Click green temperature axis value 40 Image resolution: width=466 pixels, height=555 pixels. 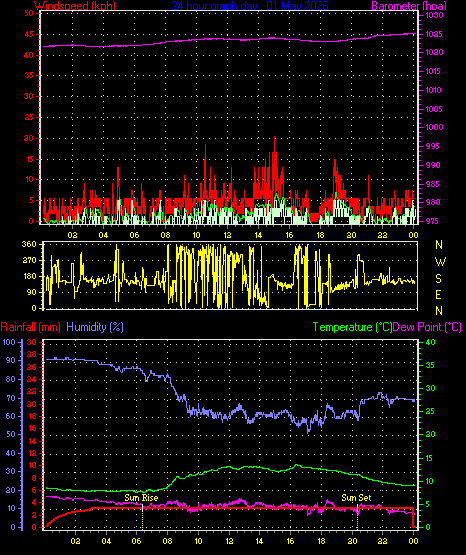[430, 342]
